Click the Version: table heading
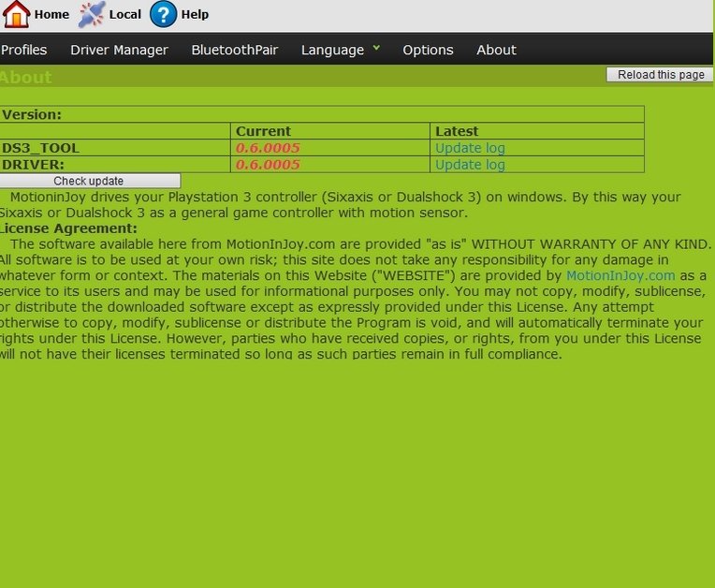Image resolution: width=715 pixels, height=588 pixels. click(32, 114)
